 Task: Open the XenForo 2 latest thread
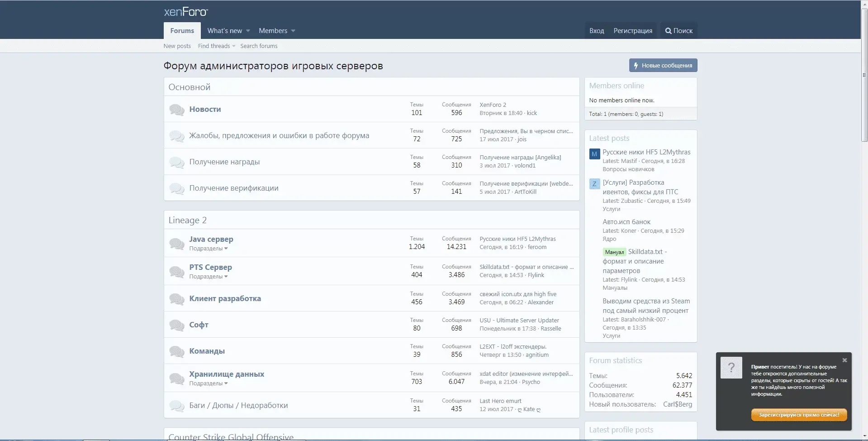(493, 105)
